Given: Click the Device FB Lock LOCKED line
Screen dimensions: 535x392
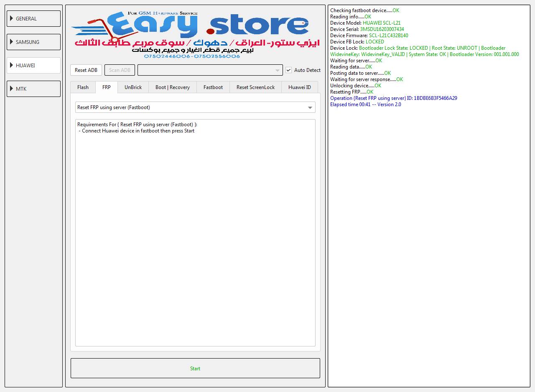Looking at the screenshot, I should coord(357,42).
